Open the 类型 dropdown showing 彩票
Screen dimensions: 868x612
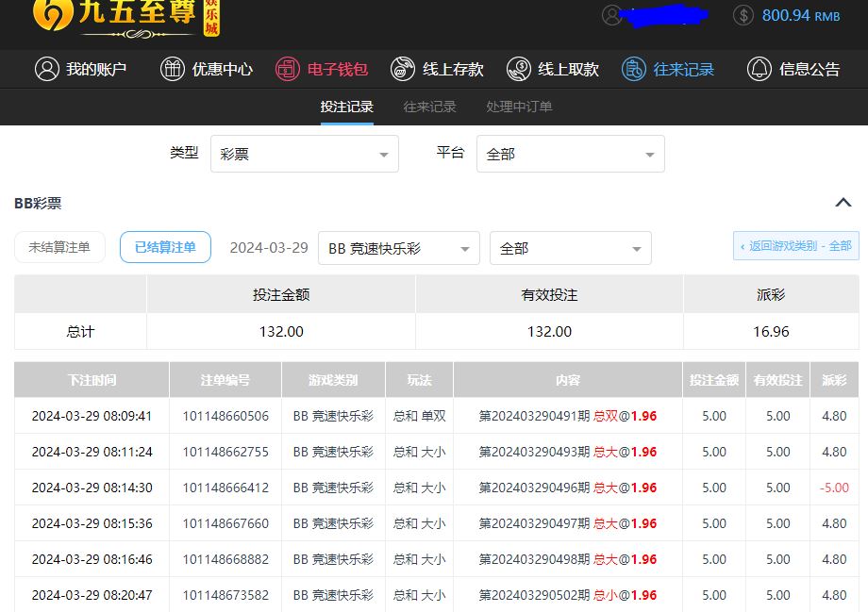point(305,154)
